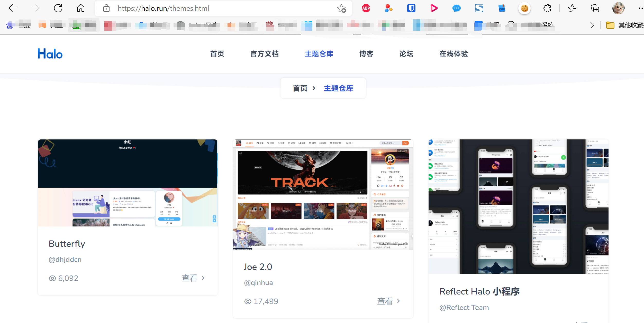The image size is (644, 323).
Task: Click the @Reflect Team author name
Action: pos(464,308)
